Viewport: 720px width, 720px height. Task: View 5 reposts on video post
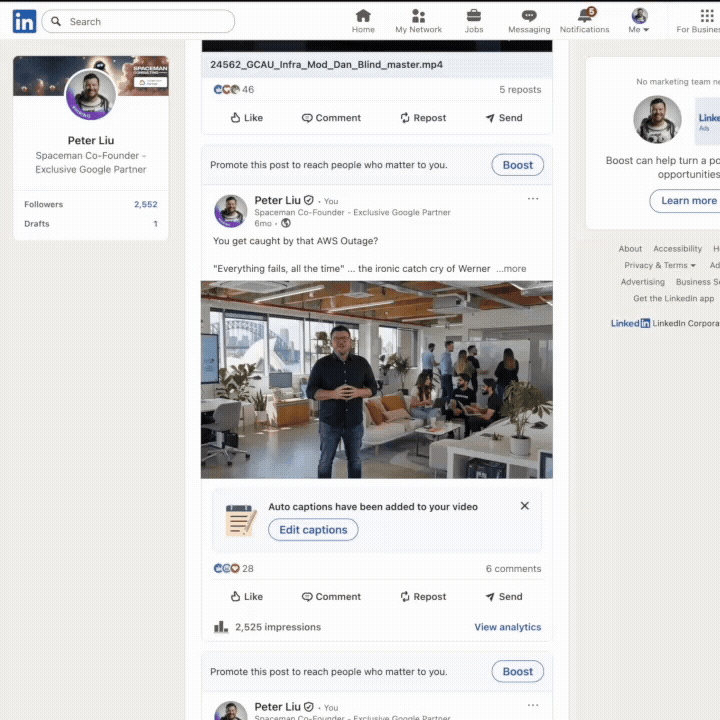[520, 90]
